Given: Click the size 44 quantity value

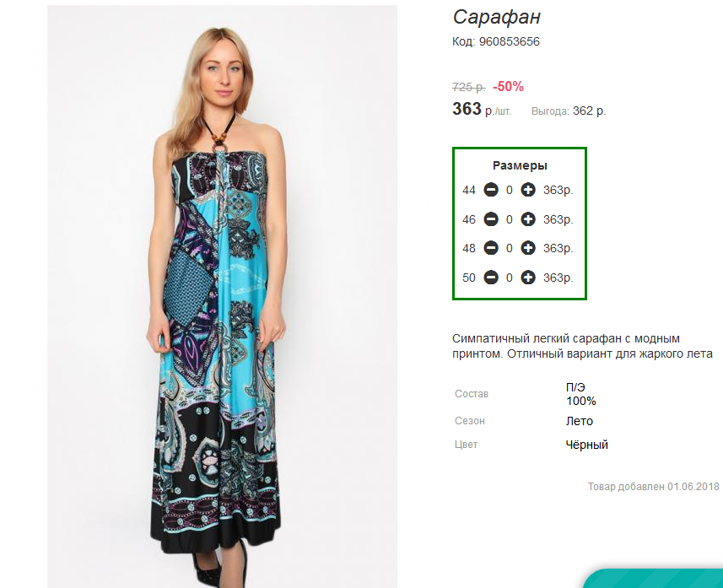Looking at the screenshot, I should click(x=509, y=190).
